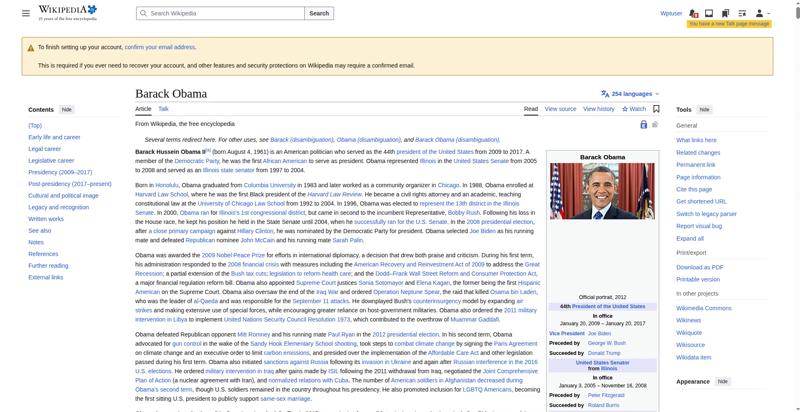Viewport: 800px width, 412px height.
Task: Open Wikidata item link
Action: 694,357
